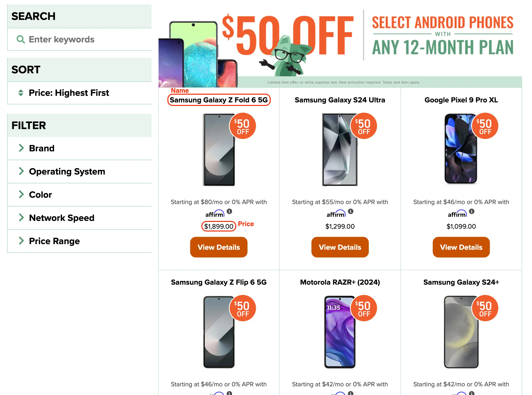This screenshot has height=395, width=532.
Task: Expand the Price Range filter
Action: 54,241
